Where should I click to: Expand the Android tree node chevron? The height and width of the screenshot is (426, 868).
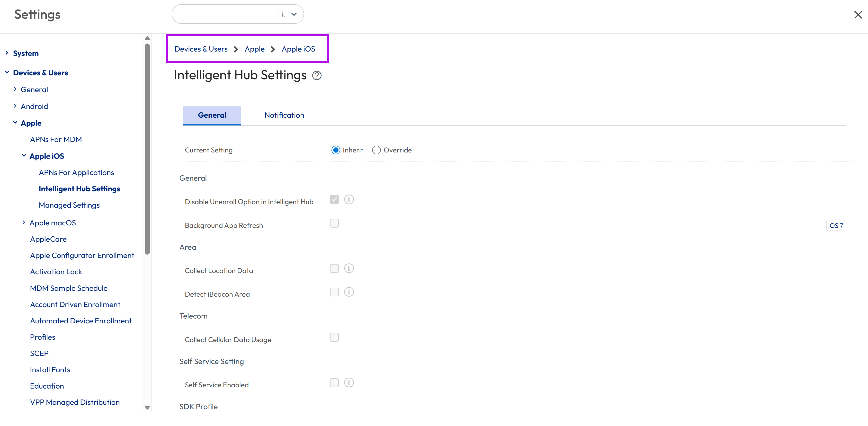15,106
